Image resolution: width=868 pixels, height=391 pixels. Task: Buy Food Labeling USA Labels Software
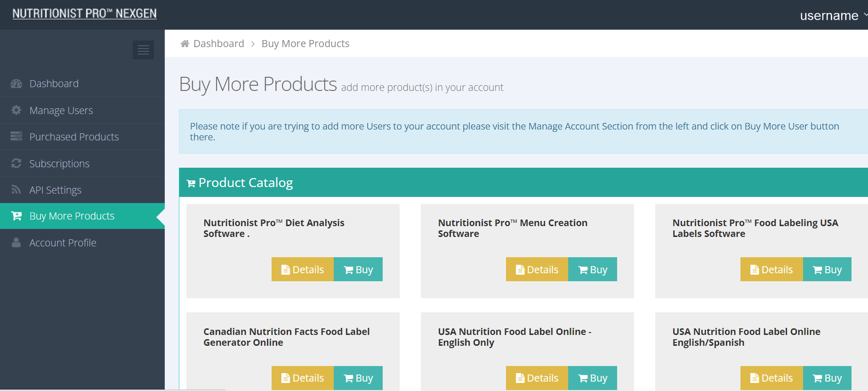(x=827, y=269)
